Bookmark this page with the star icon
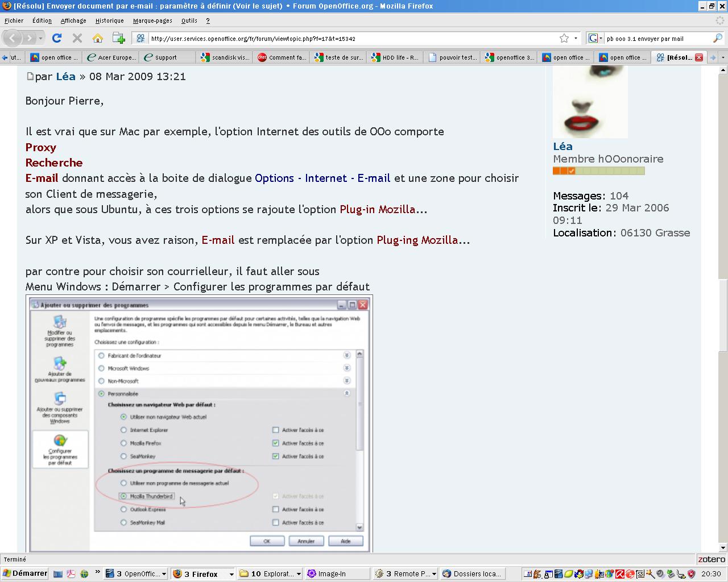 coord(564,38)
